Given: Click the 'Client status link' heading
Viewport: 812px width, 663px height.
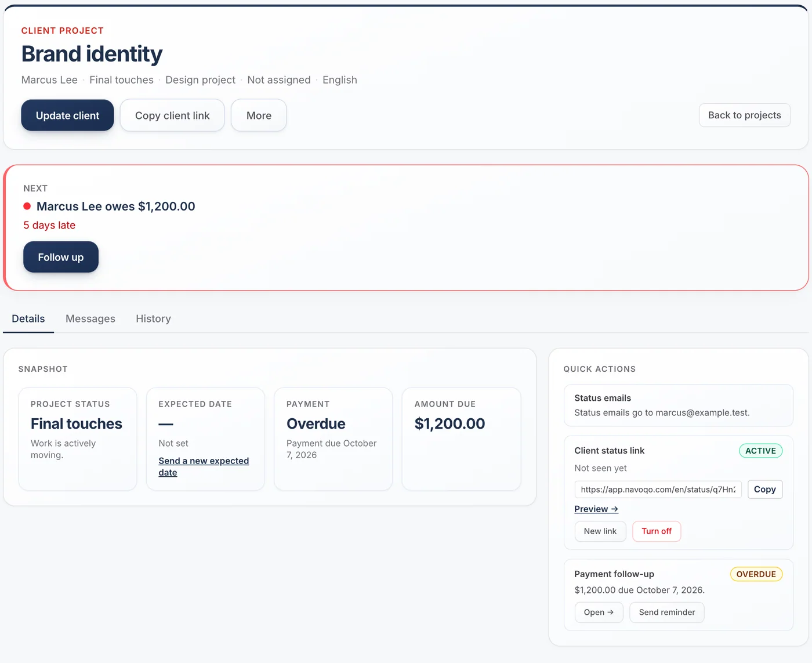Looking at the screenshot, I should [x=609, y=451].
